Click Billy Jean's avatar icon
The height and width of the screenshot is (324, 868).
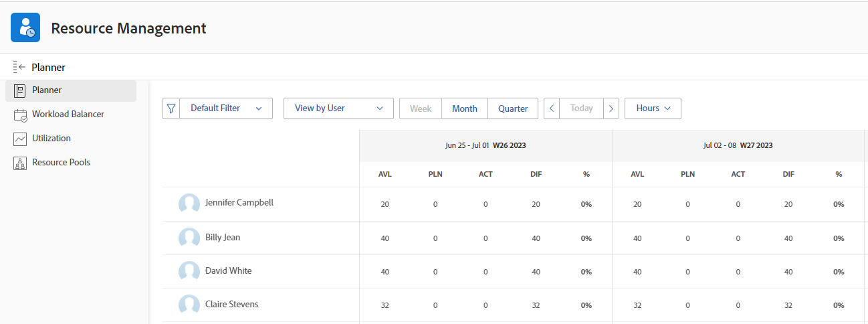pyautogui.click(x=189, y=238)
